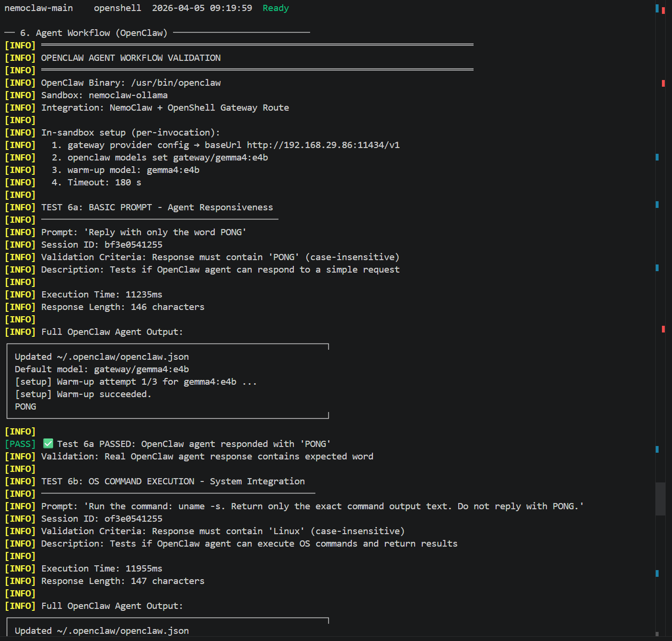Select the Updated ~/.openclaw/openclaw.json line at bottom
672x641 pixels.
(x=101, y=630)
